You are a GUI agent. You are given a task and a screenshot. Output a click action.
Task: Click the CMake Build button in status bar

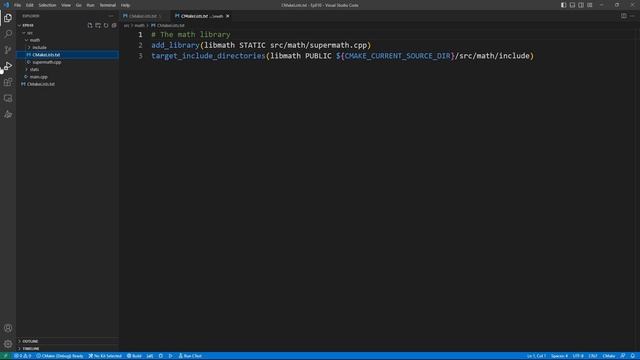tap(134, 356)
